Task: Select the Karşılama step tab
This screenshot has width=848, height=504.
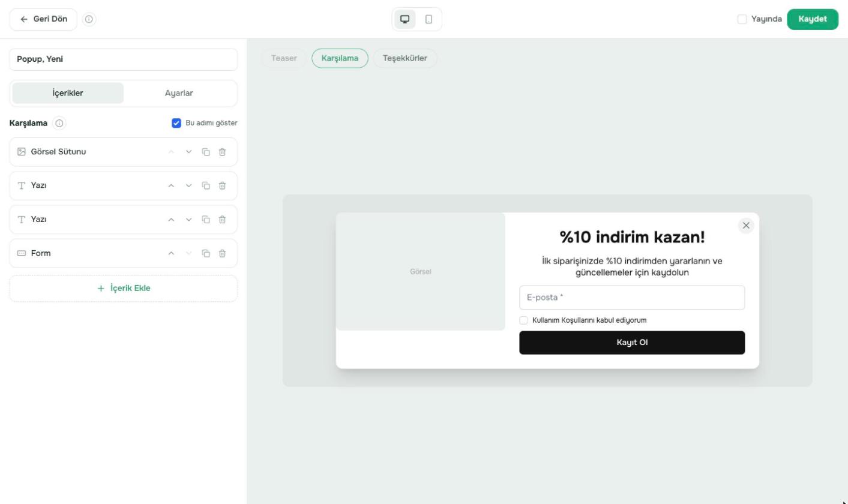Action: (x=340, y=58)
